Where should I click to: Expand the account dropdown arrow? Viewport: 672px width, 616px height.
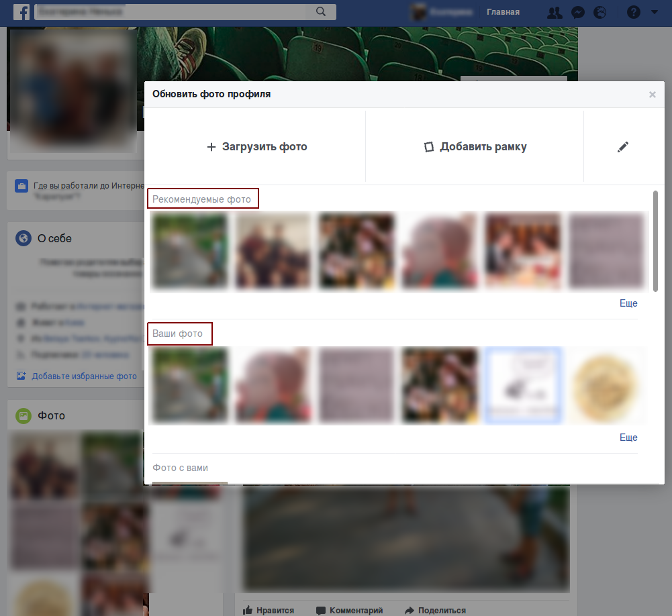(x=655, y=12)
